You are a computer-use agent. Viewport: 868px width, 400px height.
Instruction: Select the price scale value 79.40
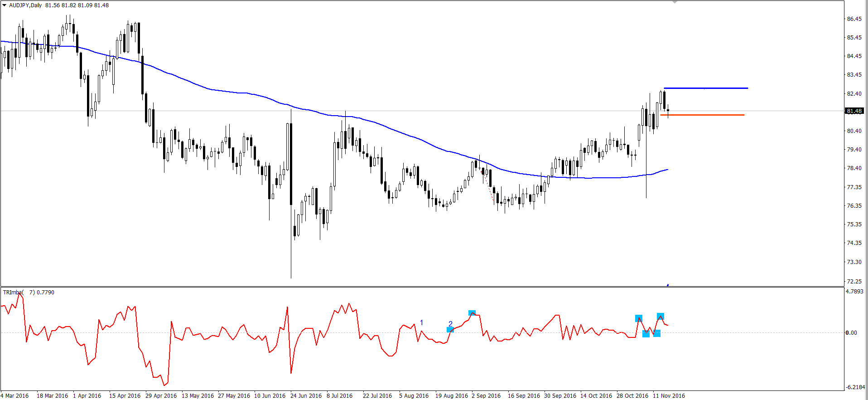(854, 150)
